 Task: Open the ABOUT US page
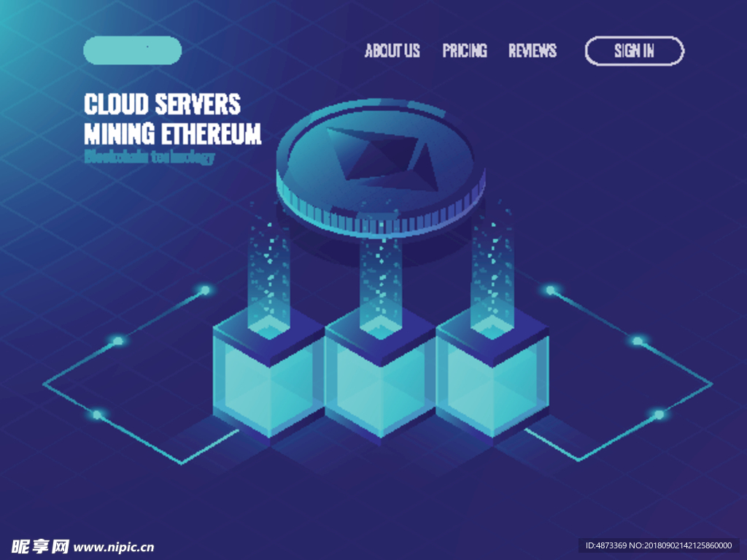[x=392, y=50]
